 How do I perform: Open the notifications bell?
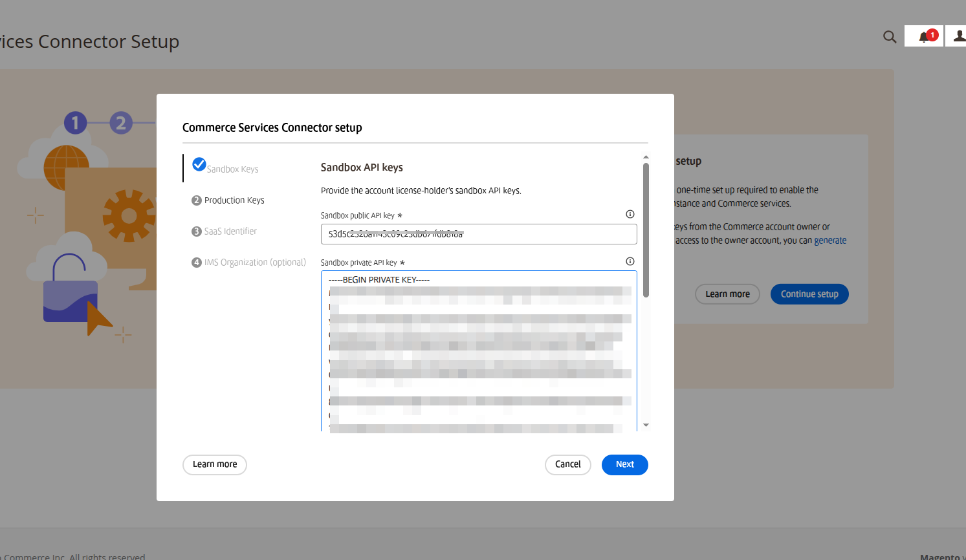924,37
